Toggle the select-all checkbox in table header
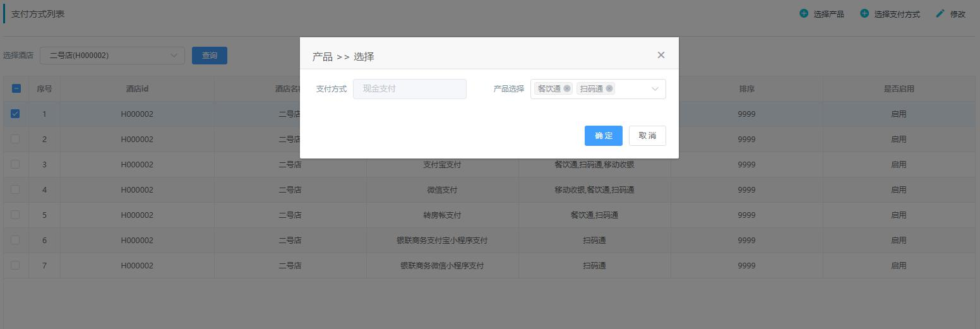Screen dimensions: 980x329 [x=16, y=88]
